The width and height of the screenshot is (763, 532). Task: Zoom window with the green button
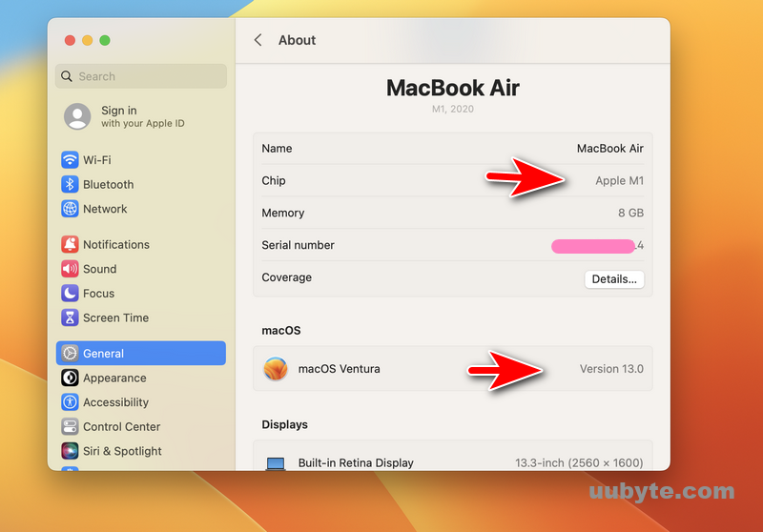click(x=105, y=40)
